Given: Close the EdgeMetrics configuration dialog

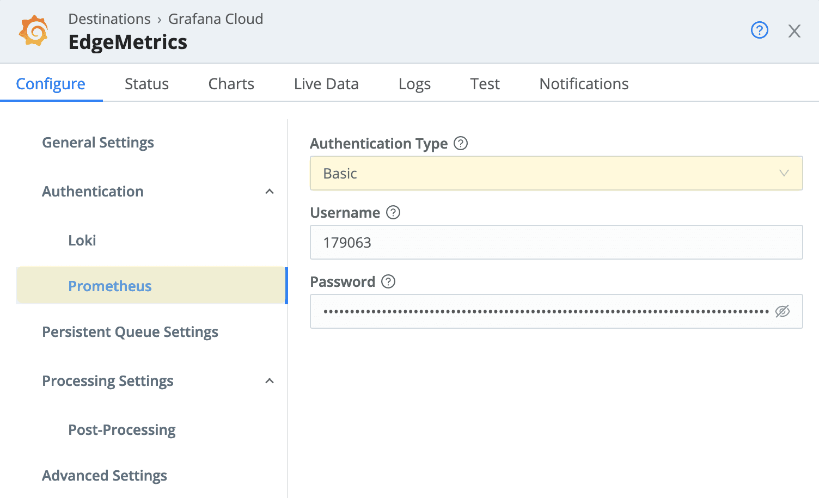Looking at the screenshot, I should pos(794,31).
